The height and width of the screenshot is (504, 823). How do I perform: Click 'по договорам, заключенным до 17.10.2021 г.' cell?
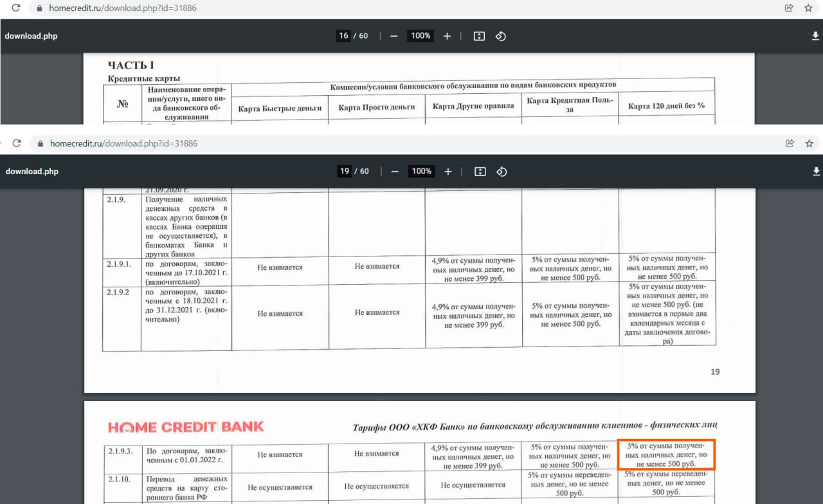(x=186, y=273)
